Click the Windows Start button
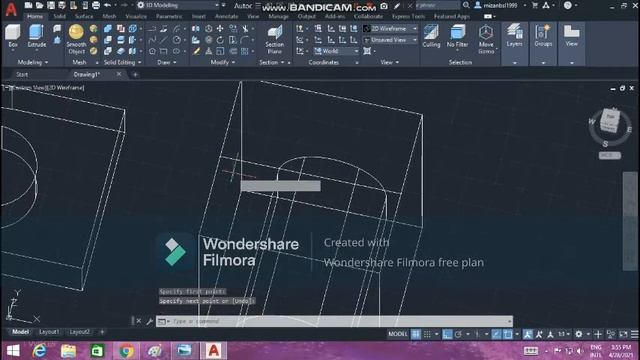 tap(13, 351)
